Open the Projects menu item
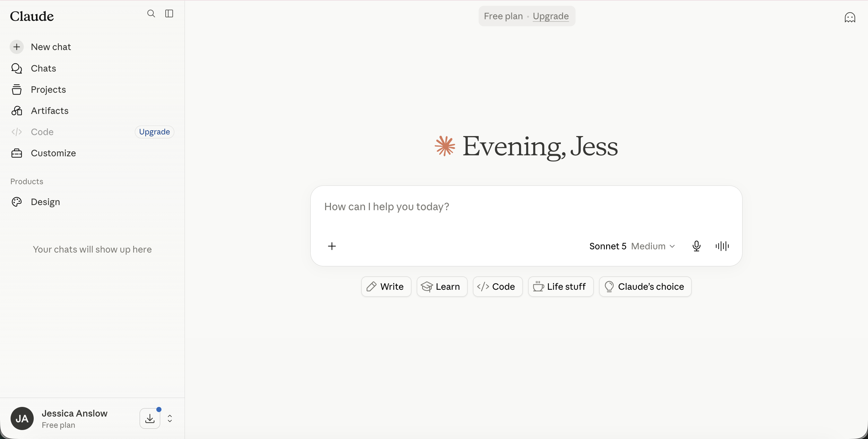 coord(92,90)
